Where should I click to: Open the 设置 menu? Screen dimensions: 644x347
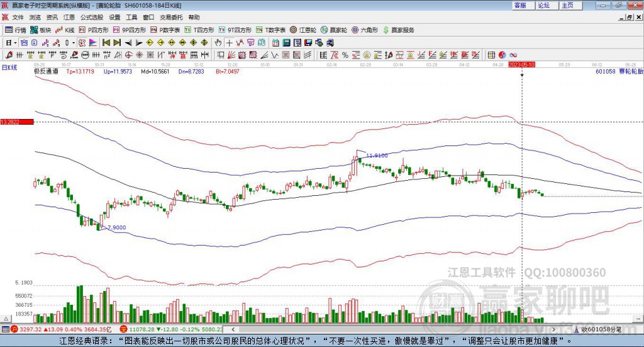(x=114, y=17)
